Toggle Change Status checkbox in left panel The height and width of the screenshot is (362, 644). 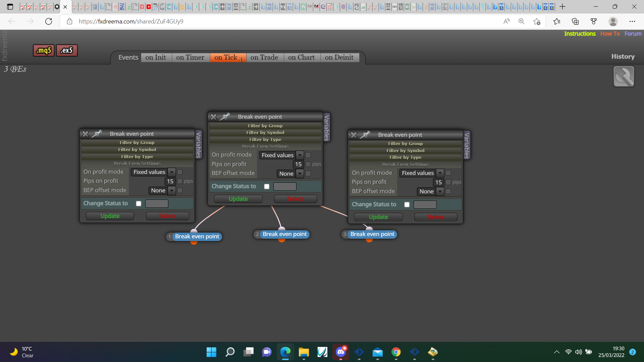tap(139, 203)
